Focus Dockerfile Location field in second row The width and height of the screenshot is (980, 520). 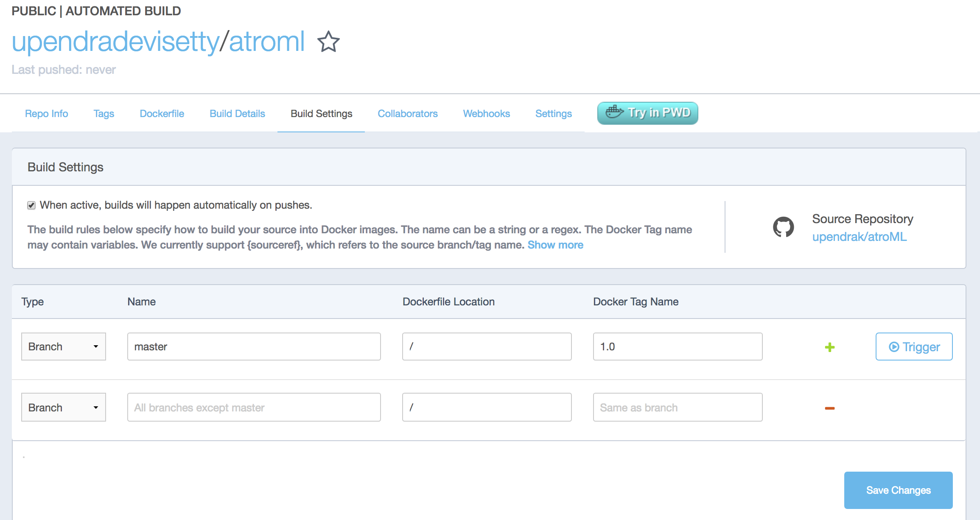(487, 407)
